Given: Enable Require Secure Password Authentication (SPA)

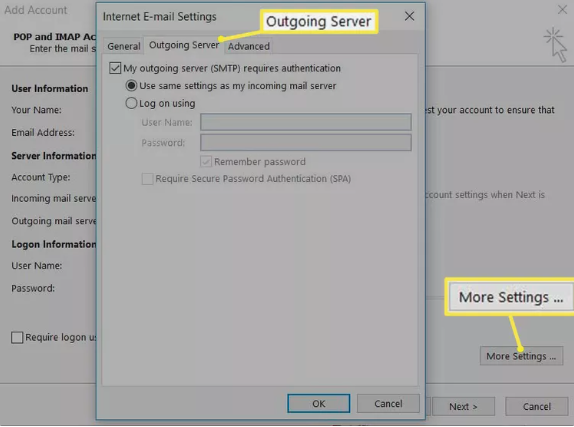Looking at the screenshot, I should click(x=148, y=179).
